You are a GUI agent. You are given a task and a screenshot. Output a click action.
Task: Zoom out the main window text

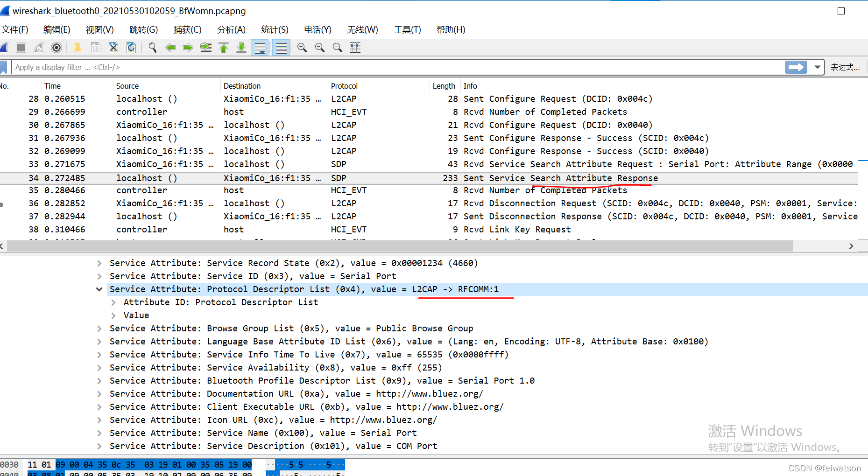(x=320, y=48)
